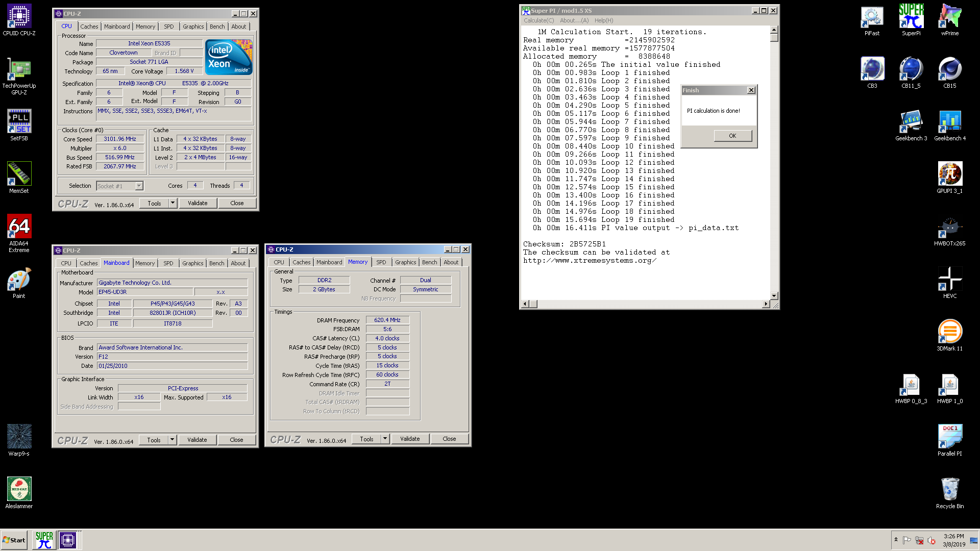This screenshot has height=551, width=980.
Task: Open the PiFast desktop icon
Action: tap(872, 20)
